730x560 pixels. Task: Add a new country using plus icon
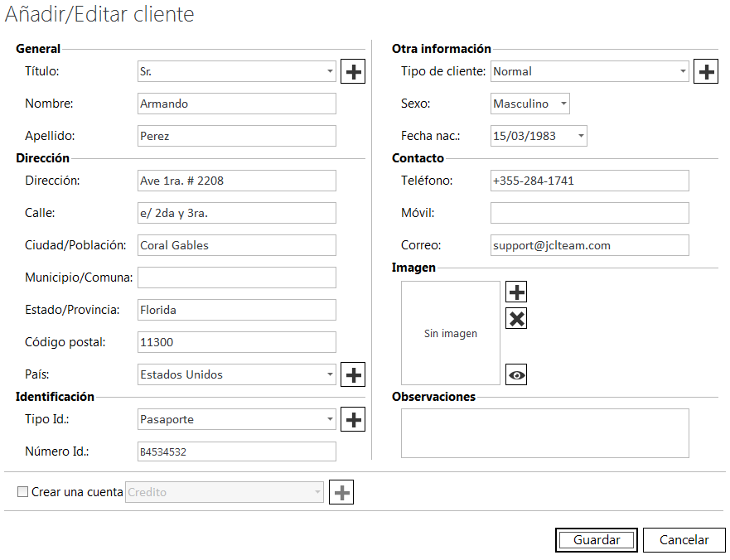[x=353, y=375]
